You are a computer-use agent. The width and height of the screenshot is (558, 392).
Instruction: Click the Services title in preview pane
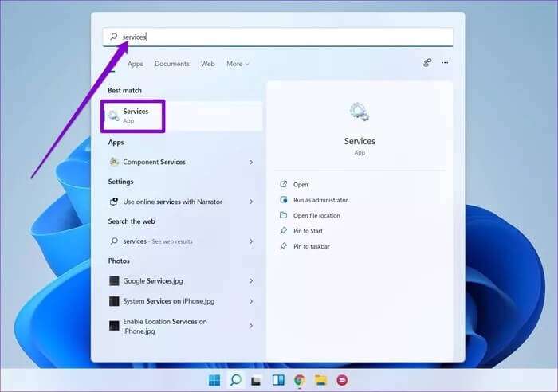click(360, 141)
